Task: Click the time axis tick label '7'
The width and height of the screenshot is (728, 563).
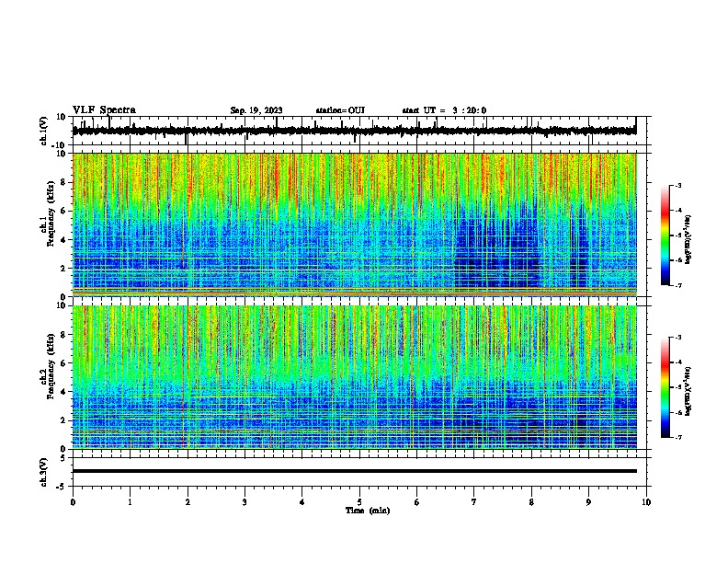Action: [x=474, y=502]
